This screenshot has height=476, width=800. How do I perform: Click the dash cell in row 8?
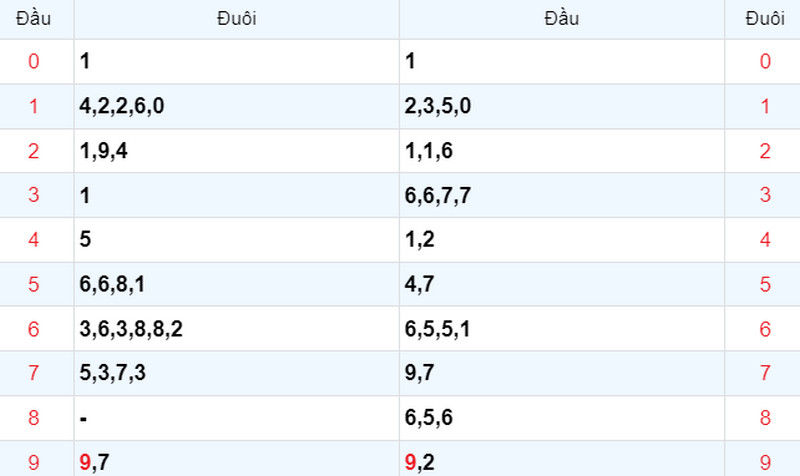[x=237, y=418]
